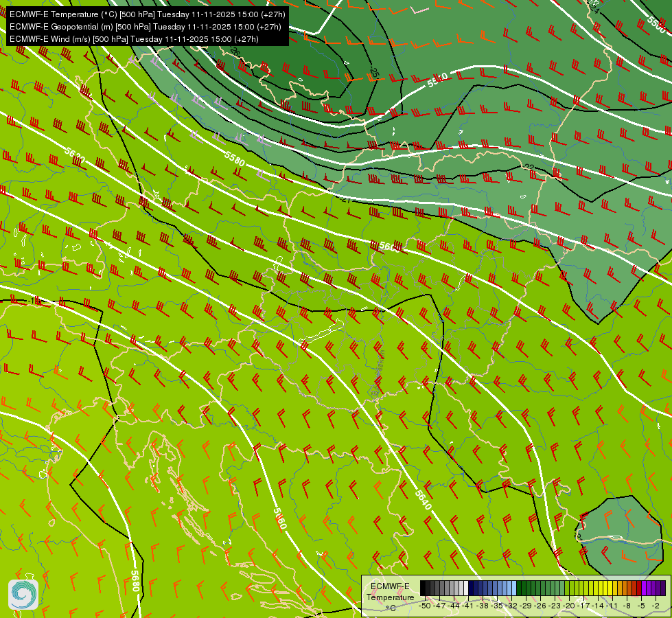Viewport: 672px width, 618px height.
Task: Select the ECMWF-E Temperature title line
Action: (x=147, y=14)
